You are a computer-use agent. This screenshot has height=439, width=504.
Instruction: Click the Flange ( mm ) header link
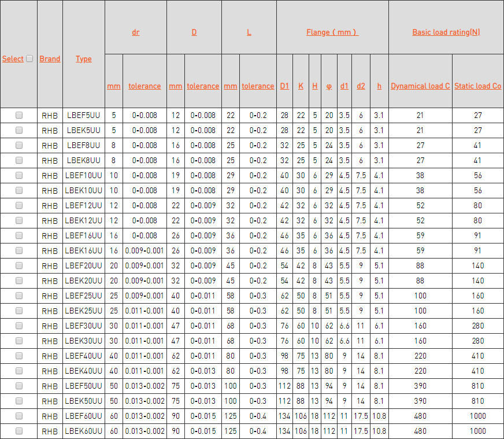[332, 32]
